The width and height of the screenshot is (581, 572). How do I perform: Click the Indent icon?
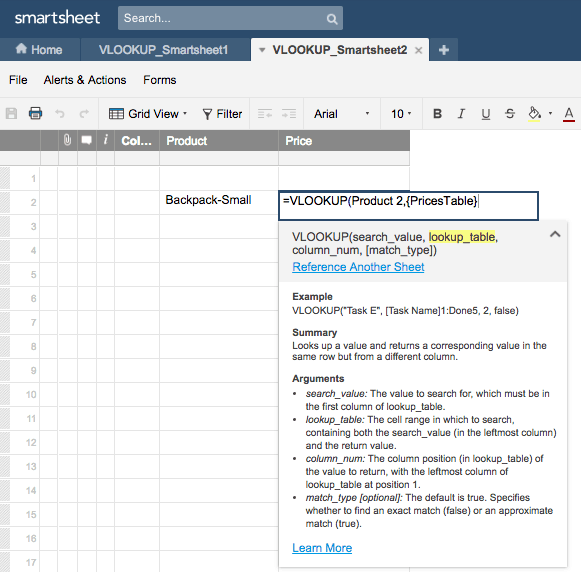coord(289,114)
